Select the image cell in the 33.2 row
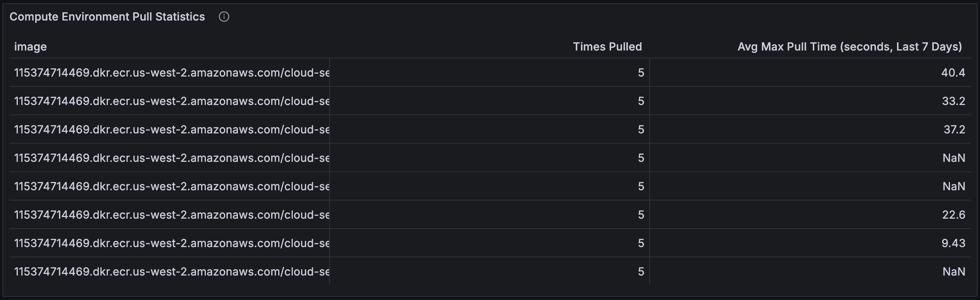Screen dimensions: 980x300 tap(170, 101)
